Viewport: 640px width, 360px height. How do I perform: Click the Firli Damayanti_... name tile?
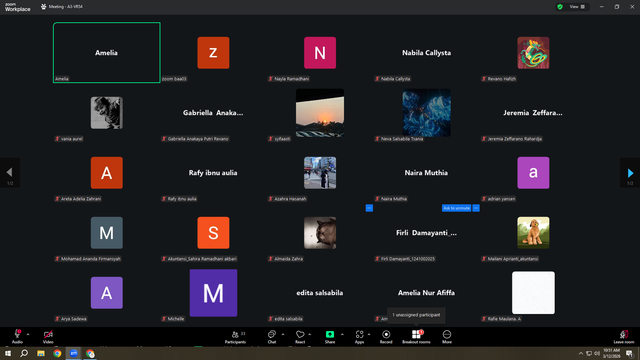(427, 233)
